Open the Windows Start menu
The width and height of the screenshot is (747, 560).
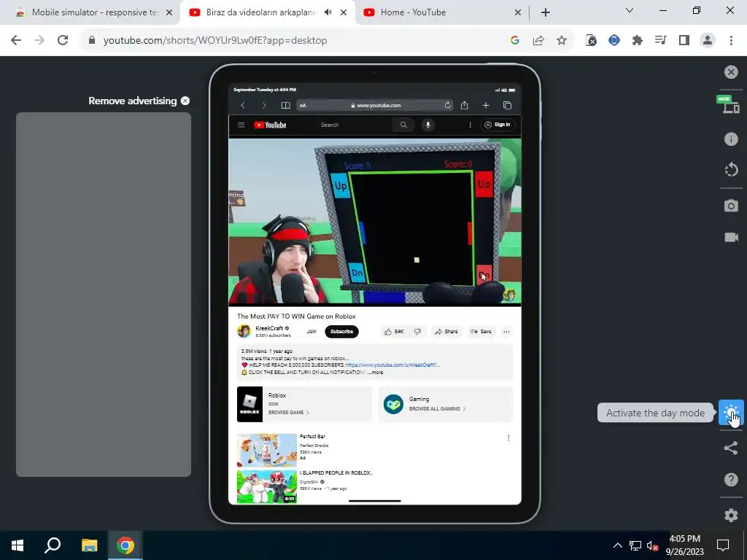pos(18,545)
